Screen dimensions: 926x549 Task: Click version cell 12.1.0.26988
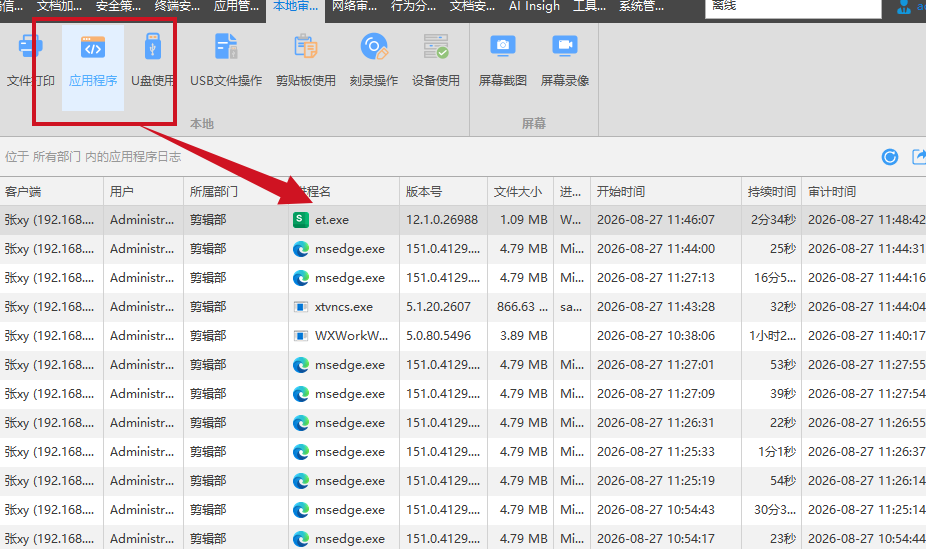(x=442, y=220)
